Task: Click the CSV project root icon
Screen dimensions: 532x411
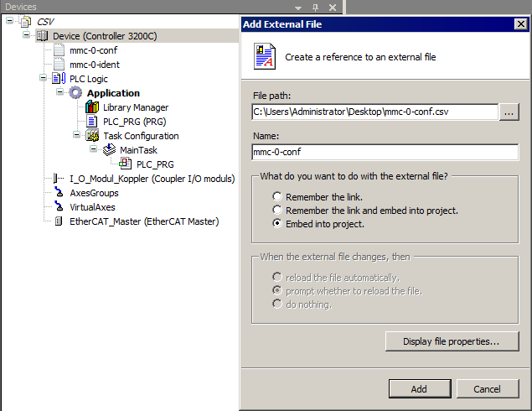Action: 25,22
